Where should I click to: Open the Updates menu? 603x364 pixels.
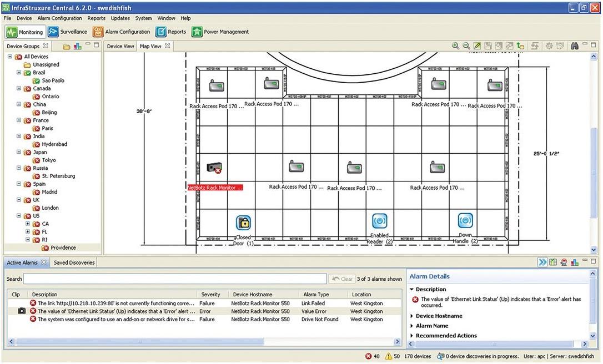(120, 18)
